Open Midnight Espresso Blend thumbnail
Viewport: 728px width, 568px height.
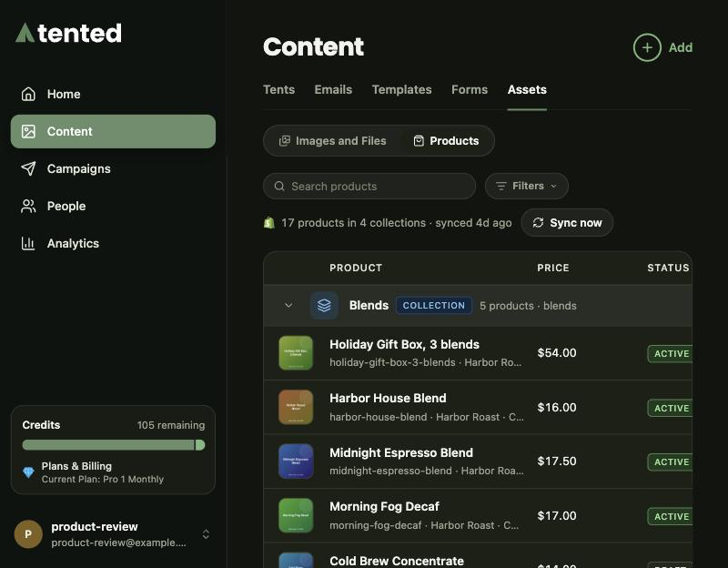[296, 461]
